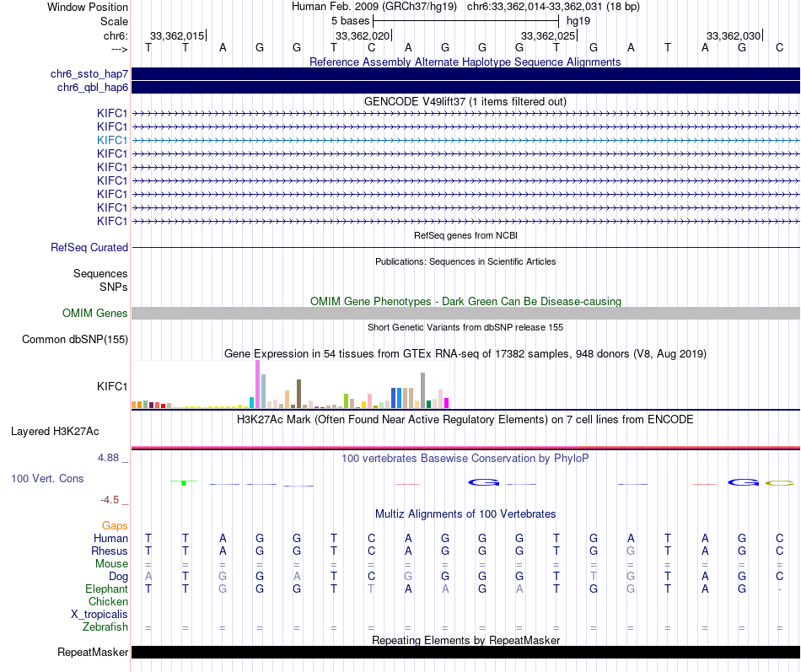801x672 pixels.
Task: Click the -4.5 lower scale value
Action: (x=110, y=500)
